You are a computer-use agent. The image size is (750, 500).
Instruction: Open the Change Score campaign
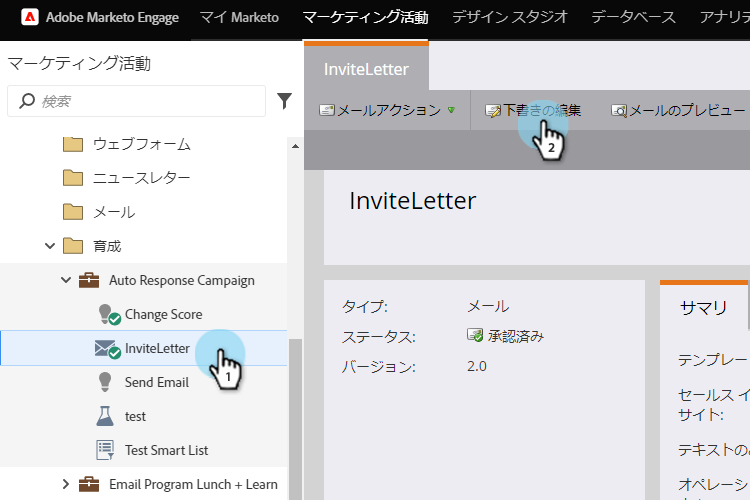pos(164,314)
